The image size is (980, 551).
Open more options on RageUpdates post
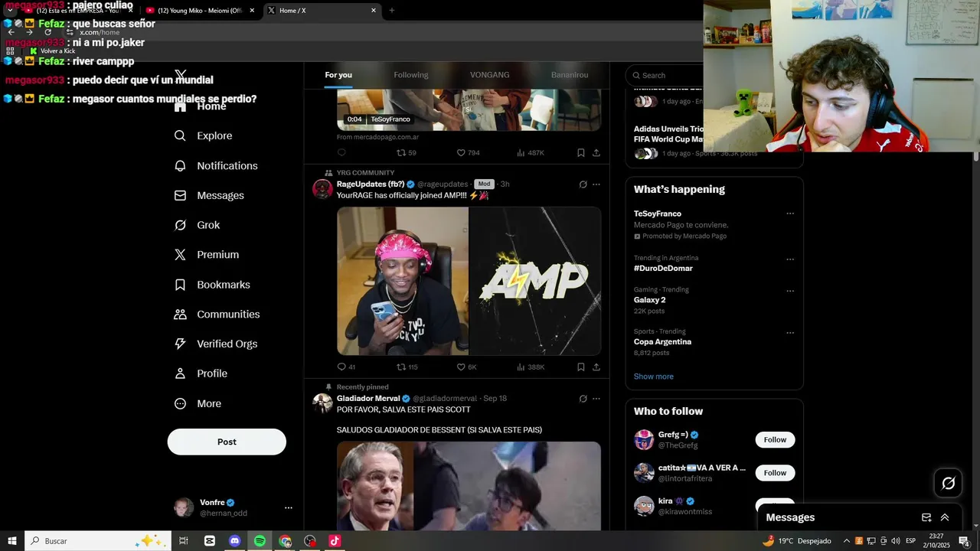[596, 184]
